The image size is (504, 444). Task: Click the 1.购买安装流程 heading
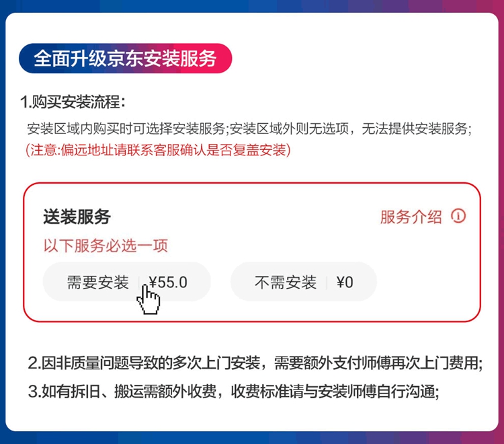click(73, 102)
